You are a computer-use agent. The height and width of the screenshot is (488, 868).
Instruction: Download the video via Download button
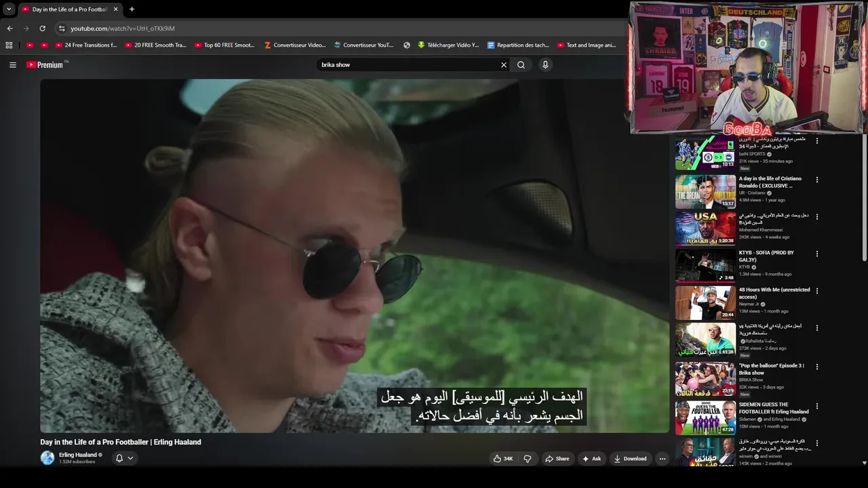[x=630, y=459]
